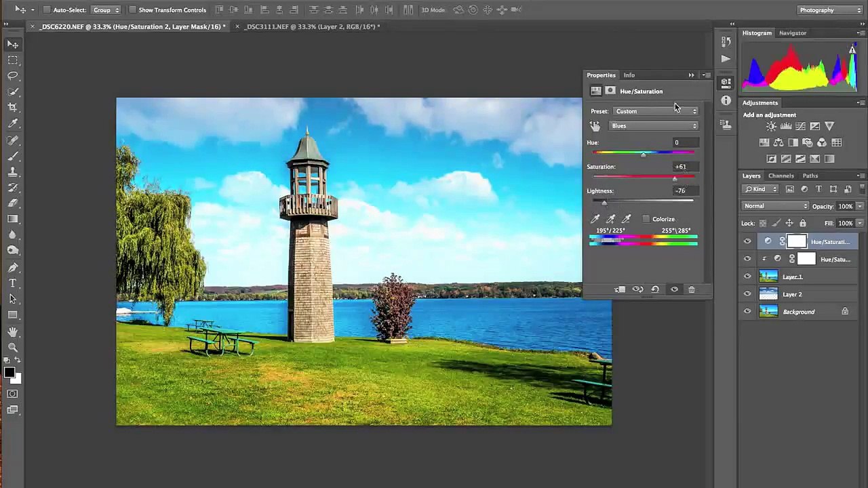Switch to the Channels tab
This screenshot has width=868, height=488.
pyautogui.click(x=781, y=176)
